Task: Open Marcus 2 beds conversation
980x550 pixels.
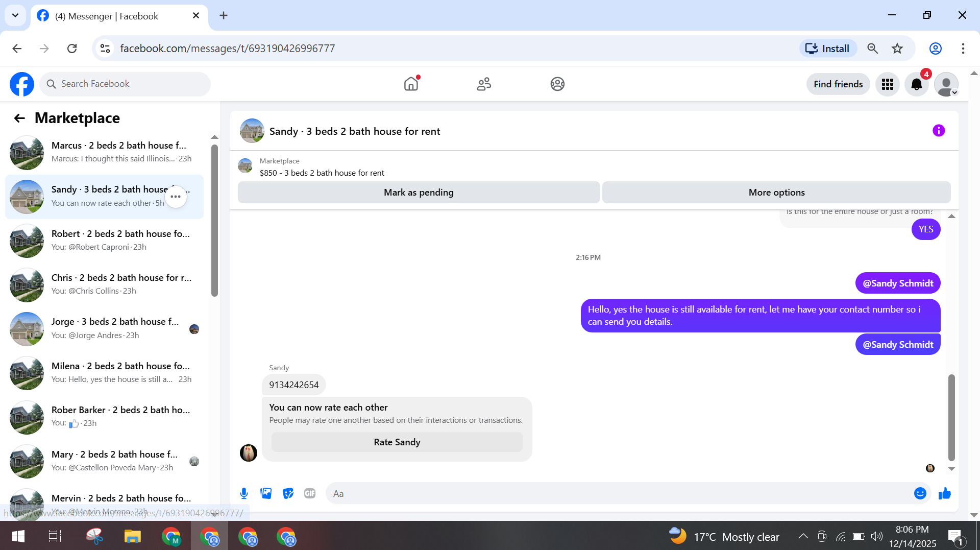Action: pyautogui.click(x=104, y=152)
